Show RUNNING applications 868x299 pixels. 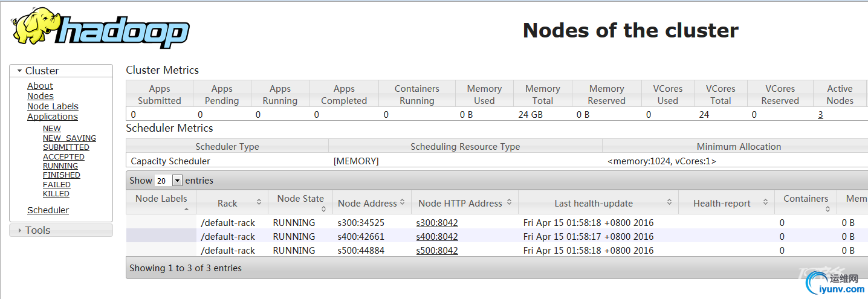[60, 166]
